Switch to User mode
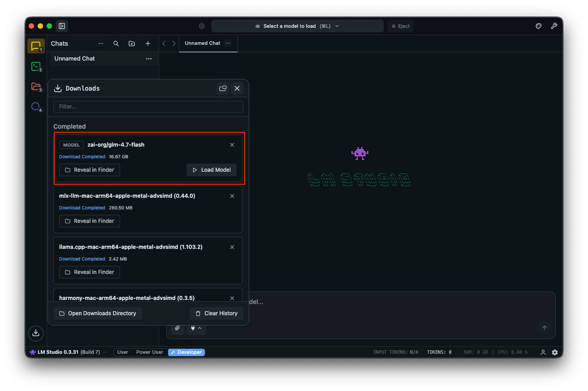 [x=122, y=352]
